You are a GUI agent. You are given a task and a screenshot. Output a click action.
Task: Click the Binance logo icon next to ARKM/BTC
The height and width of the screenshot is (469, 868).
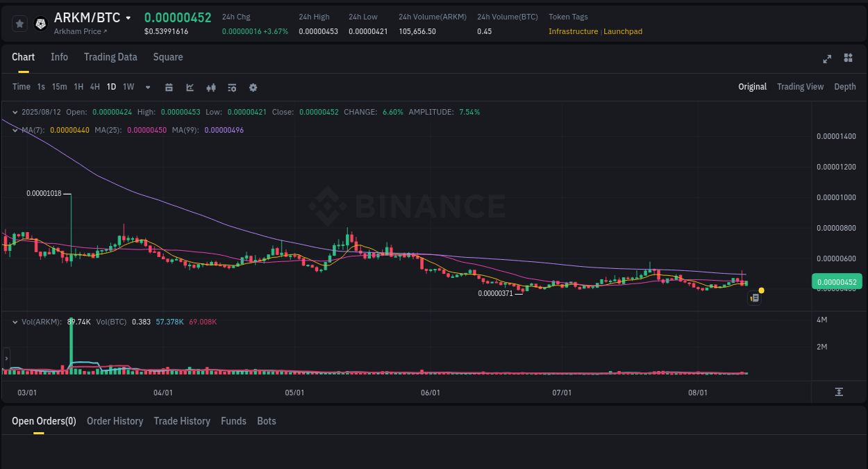[x=40, y=23]
